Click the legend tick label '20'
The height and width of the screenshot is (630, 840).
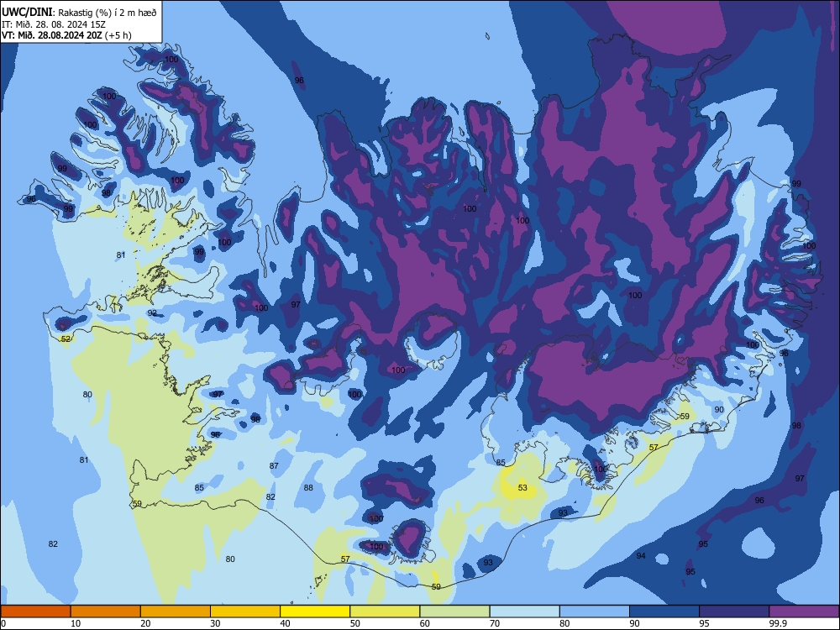pyautogui.click(x=145, y=623)
